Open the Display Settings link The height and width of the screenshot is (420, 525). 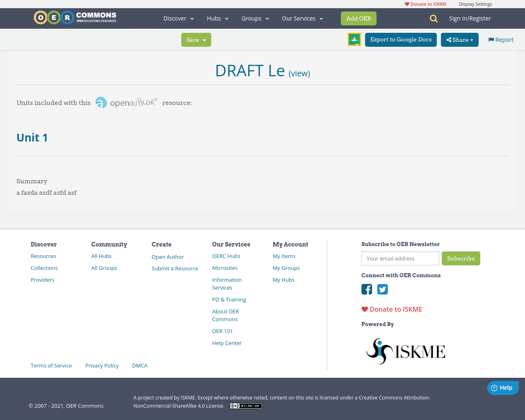click(475, 4)
